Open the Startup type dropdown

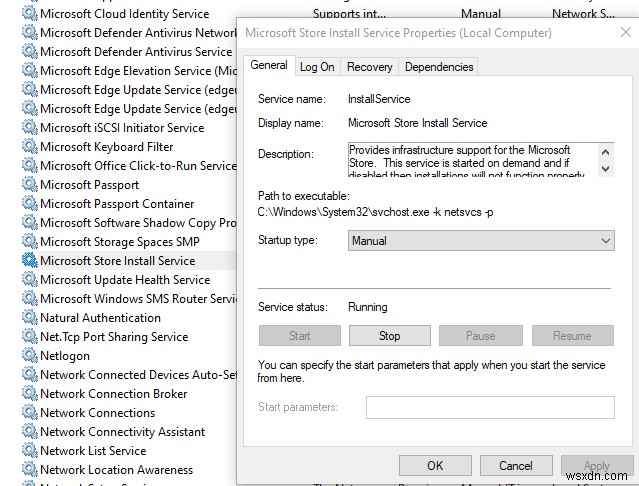pos(480,241)
